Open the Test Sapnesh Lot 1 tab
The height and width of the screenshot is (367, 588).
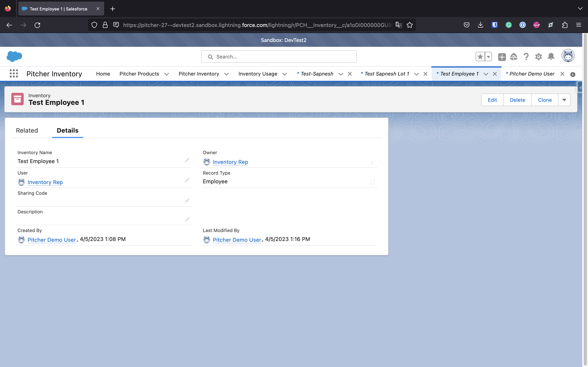[x=387, y=74]
